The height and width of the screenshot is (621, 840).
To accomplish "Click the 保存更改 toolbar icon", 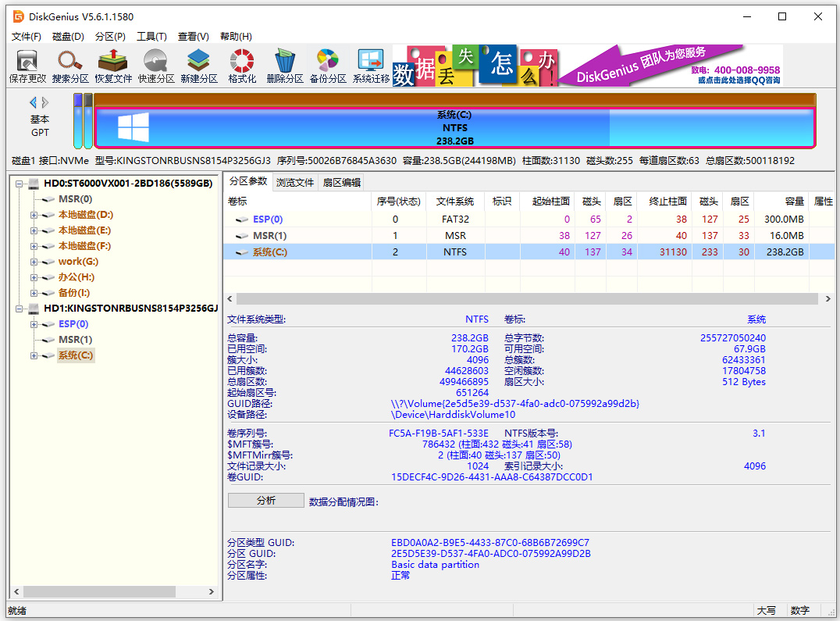I will point(27,64).
